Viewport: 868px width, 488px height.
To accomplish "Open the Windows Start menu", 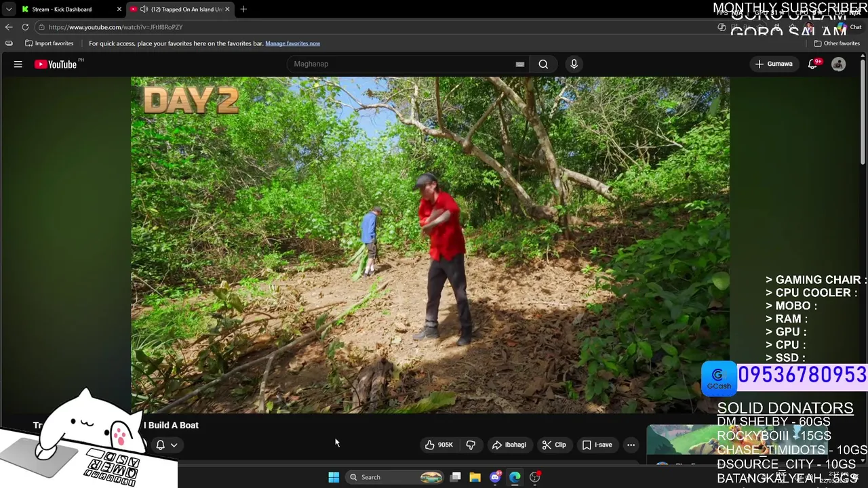I will point(334,477).
